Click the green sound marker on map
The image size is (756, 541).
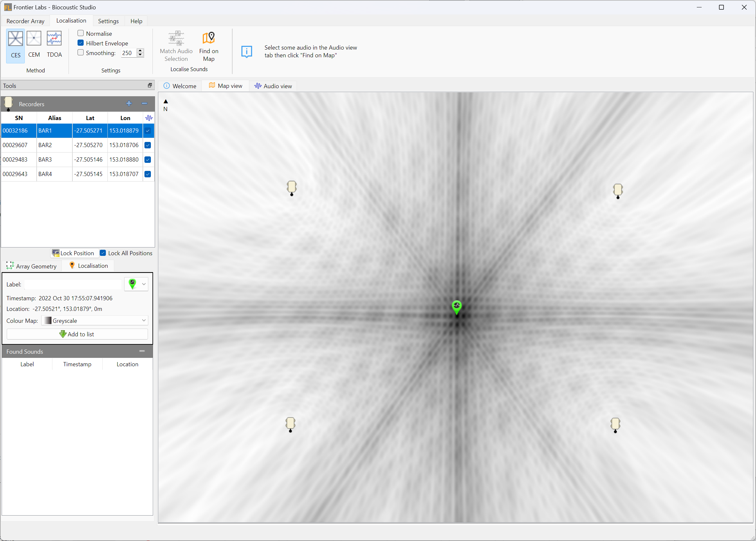(x=457, y=307)
